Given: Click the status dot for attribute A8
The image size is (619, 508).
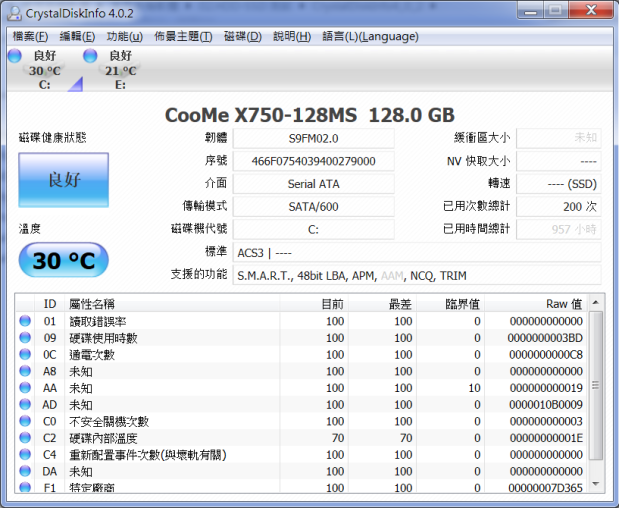Looking at the screenshot, I should tap(25, 371).
